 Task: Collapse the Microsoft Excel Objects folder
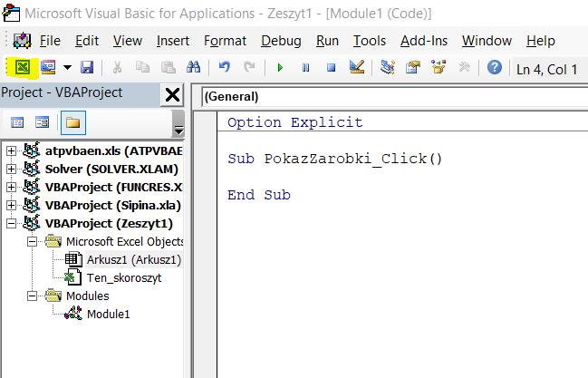33,241
